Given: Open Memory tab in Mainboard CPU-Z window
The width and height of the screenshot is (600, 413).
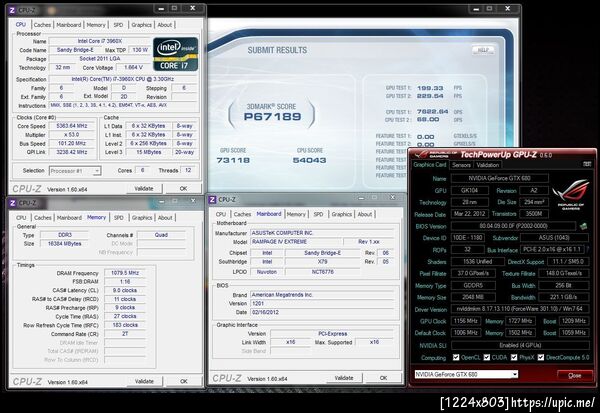Looking at the screenshot, I should 296,214.
